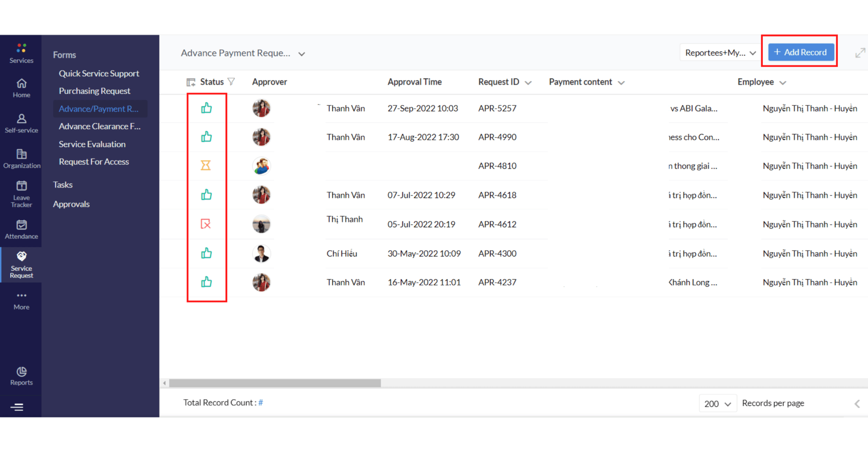Viewport: 868px width, 452px height.
Task: Open the Employee column sort dropdown
Action: [782, 82]
